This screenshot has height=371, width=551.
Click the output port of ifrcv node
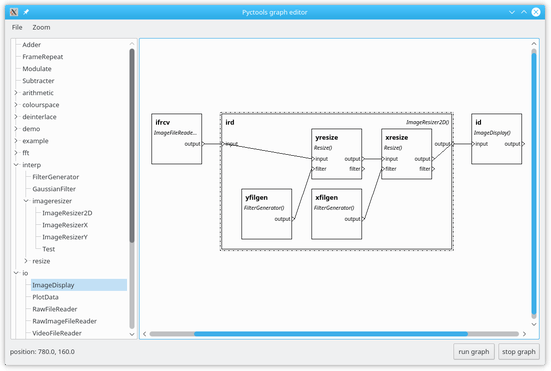click(203, 144)
